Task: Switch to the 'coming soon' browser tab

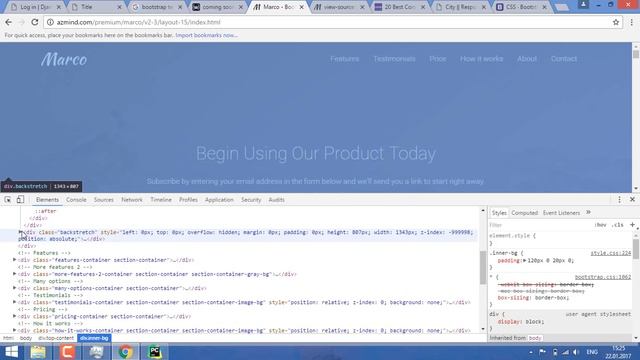Action: [218, 7]
